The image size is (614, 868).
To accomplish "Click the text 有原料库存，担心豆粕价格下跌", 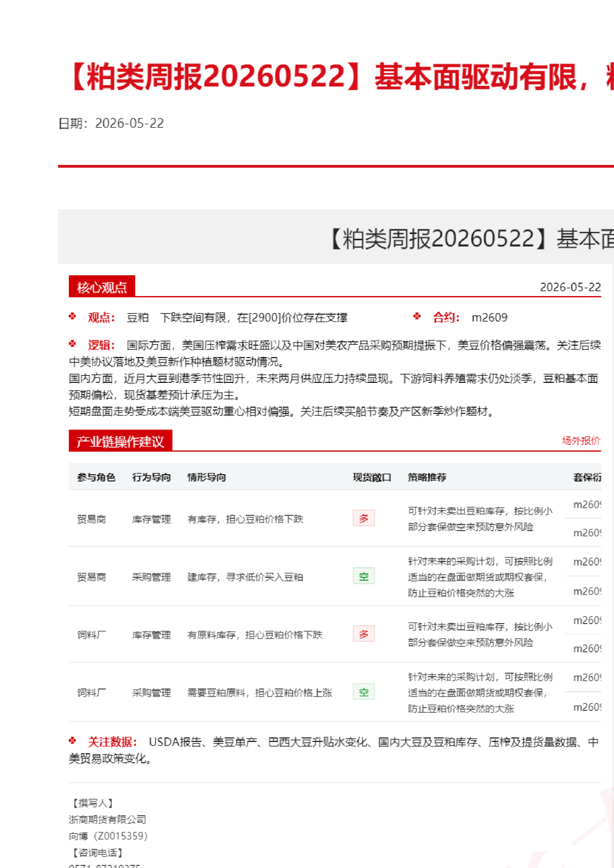I will [255, 635].
